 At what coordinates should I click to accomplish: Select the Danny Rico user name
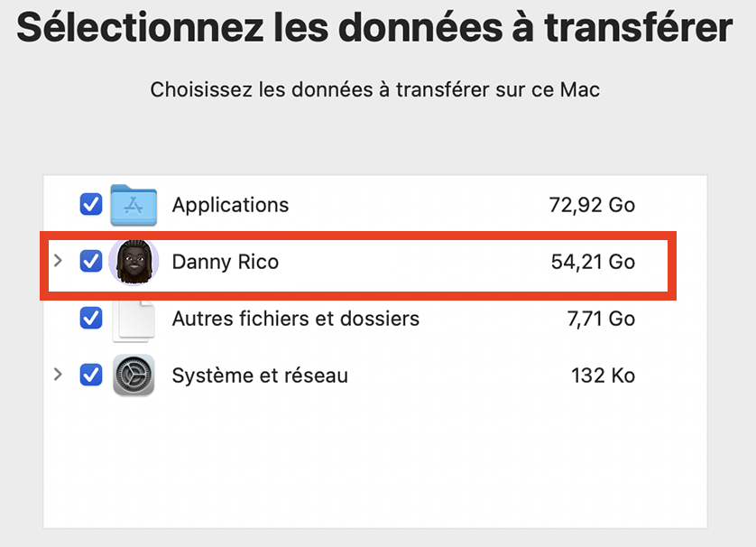coord(225,263)
